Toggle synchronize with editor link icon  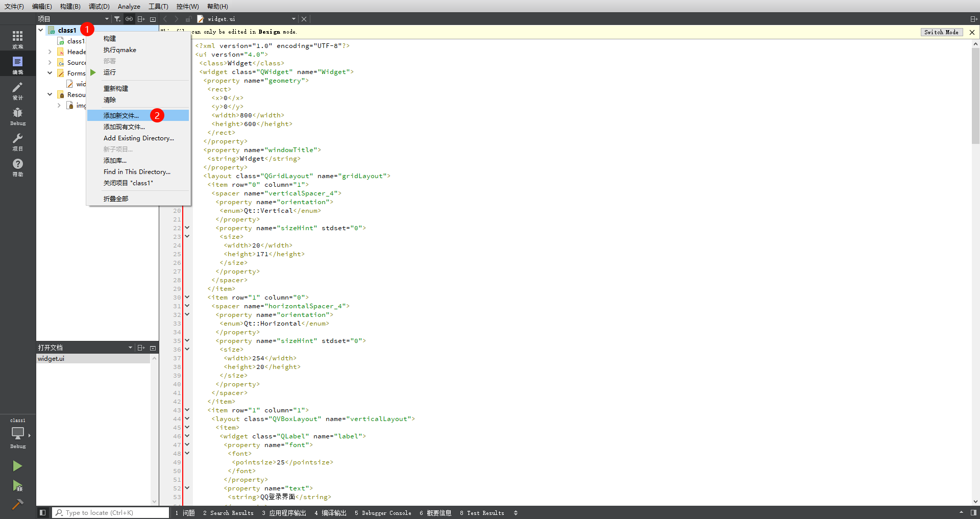tap(129, 19)
